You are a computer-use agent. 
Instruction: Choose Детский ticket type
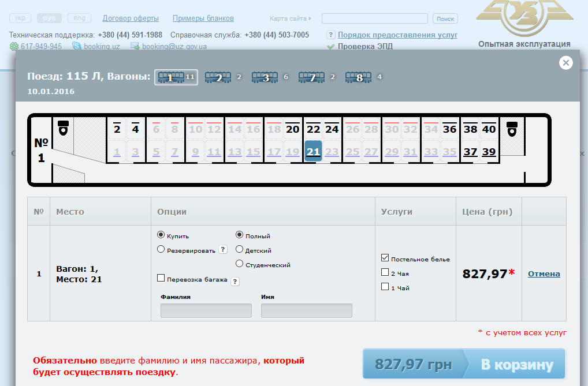tap(240, 250)
